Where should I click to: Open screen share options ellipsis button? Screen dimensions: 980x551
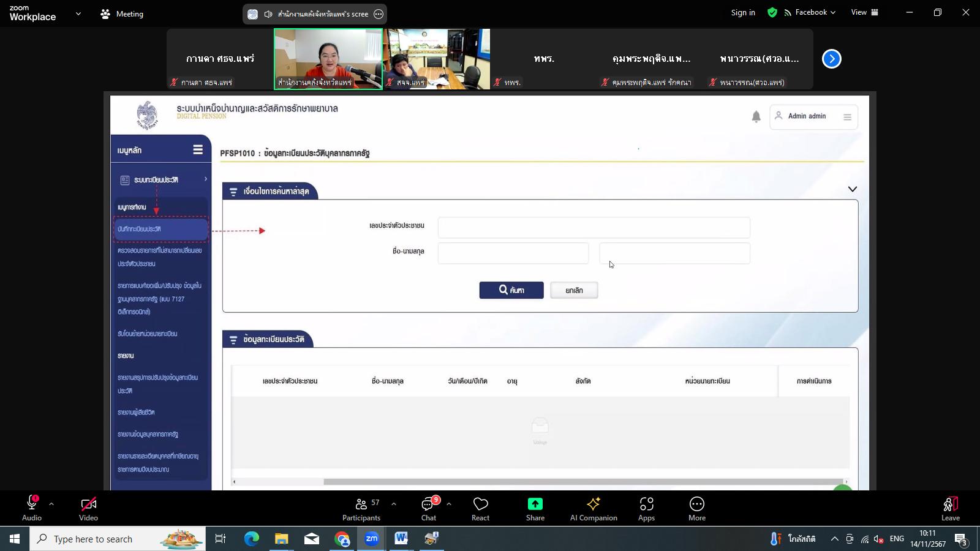[x=379, y=14]
